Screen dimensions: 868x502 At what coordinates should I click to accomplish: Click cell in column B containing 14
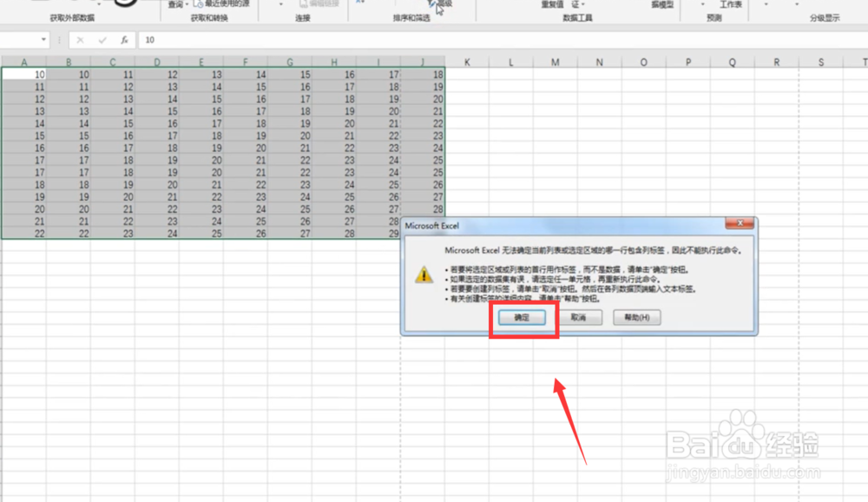68,123
